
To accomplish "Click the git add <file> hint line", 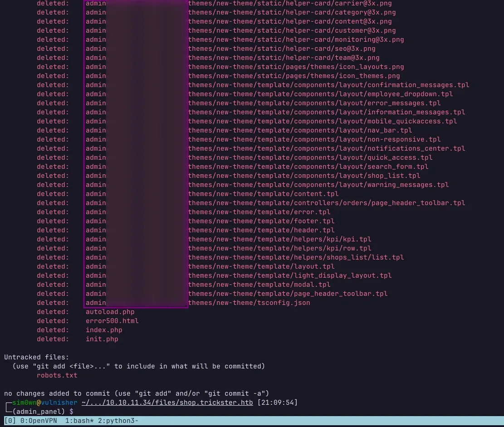I will (138, 366).
